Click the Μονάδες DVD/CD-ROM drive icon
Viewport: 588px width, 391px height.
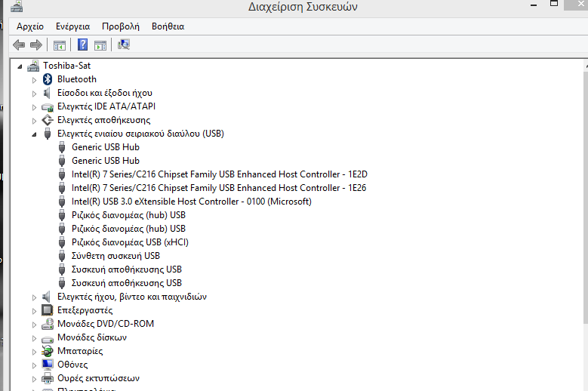[x=48, y=324]
